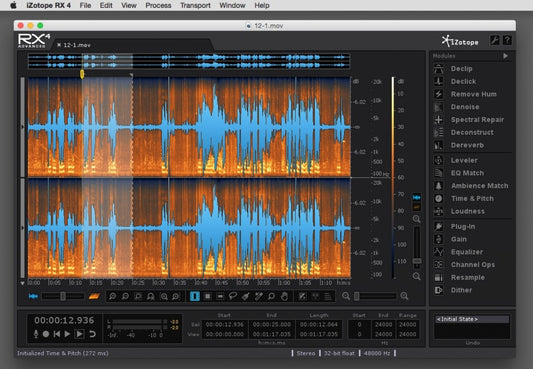
Task: Open the Window menu
Action: (232, 5)
